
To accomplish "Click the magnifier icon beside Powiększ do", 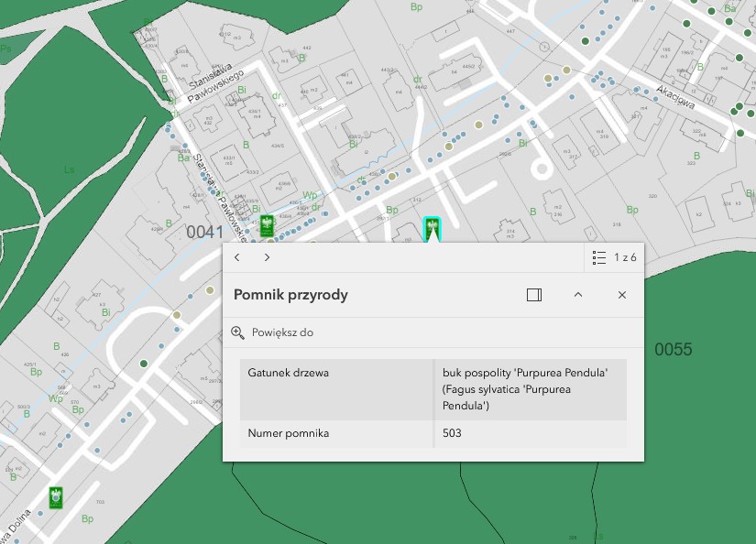I will (238, 332).
